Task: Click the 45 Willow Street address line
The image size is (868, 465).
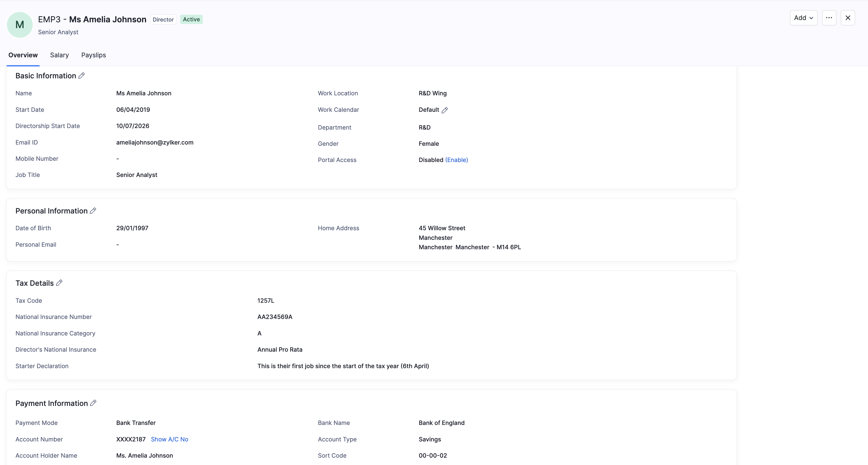Action: pyautogui.click(x=442, y=228)
